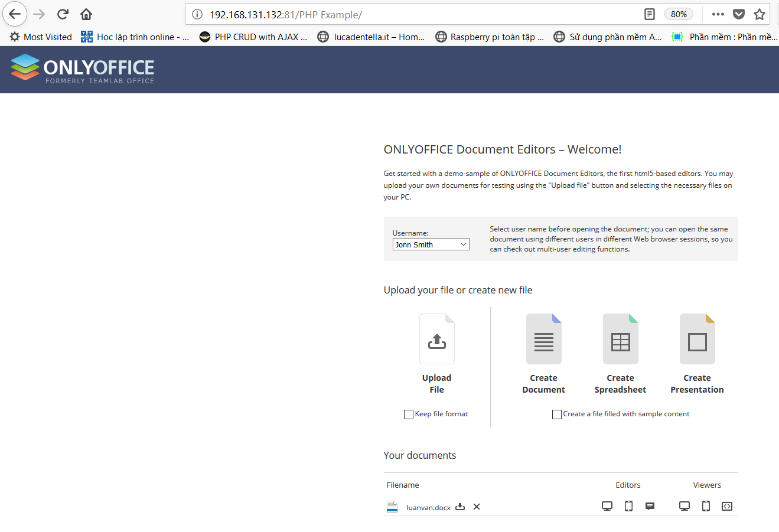
Task: Open the Most Visited bookmarks folder
Action: click(41, 37)
